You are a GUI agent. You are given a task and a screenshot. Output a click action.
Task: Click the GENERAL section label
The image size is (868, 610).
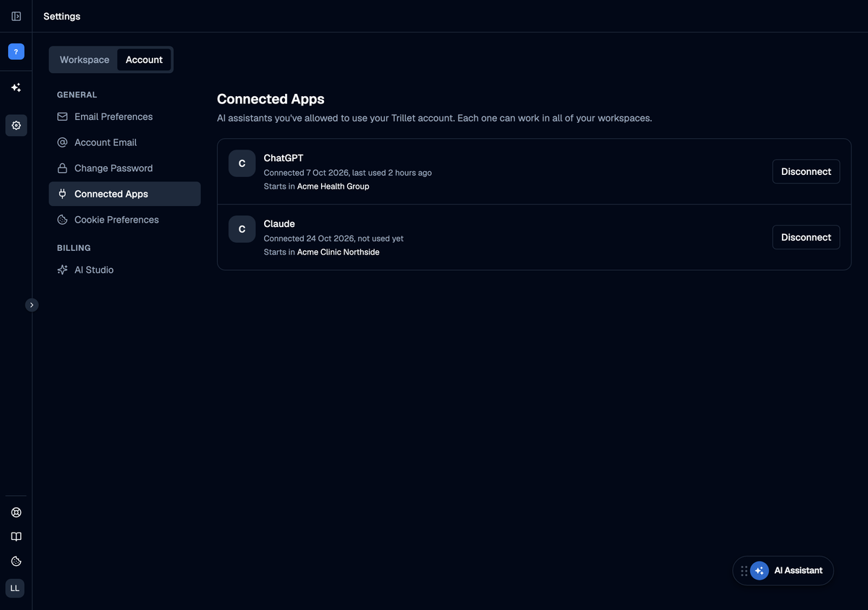77,95
